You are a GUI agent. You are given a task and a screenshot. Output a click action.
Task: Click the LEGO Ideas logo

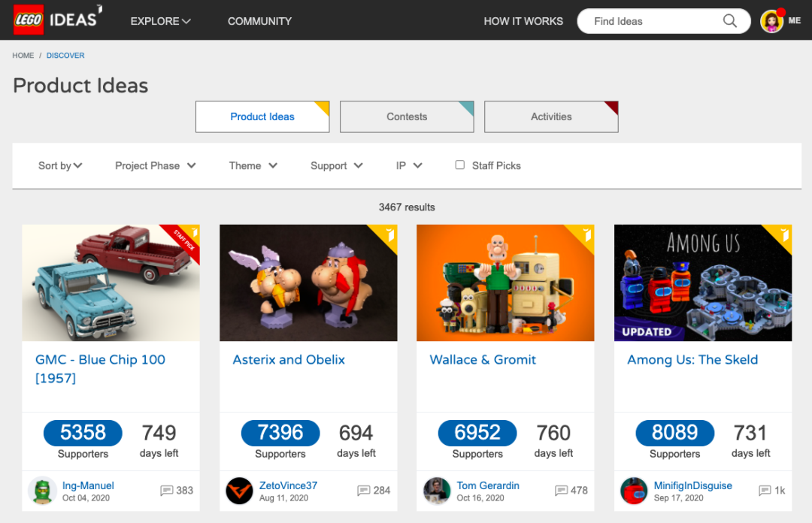[57, 20]
